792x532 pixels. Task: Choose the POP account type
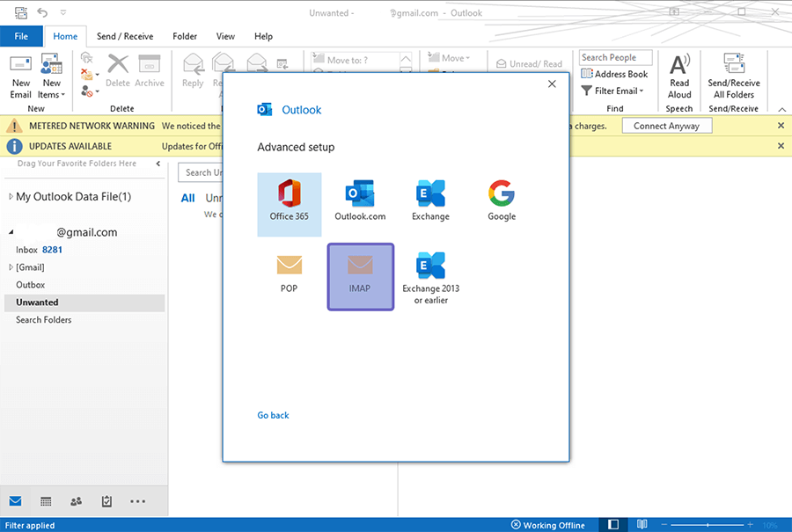[x=289, y=274]
